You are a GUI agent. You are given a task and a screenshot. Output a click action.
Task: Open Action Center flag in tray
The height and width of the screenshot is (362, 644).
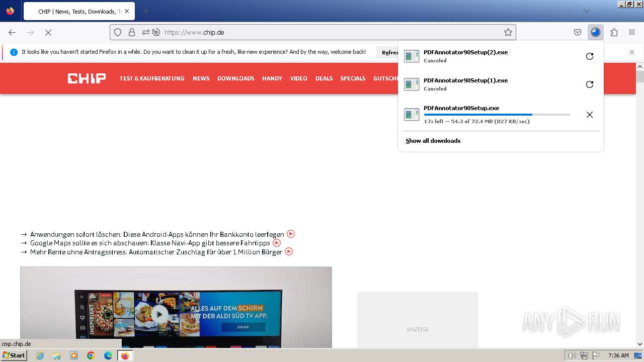tap(596, 355)
